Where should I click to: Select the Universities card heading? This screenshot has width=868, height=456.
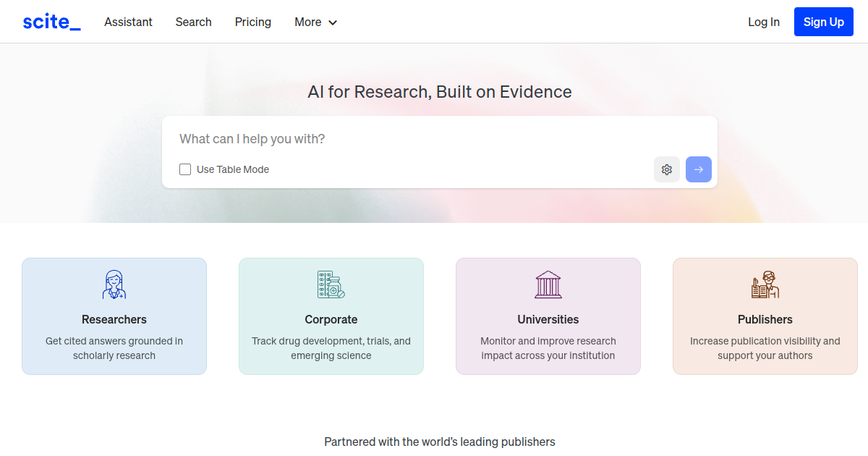(x=548, y=319)
